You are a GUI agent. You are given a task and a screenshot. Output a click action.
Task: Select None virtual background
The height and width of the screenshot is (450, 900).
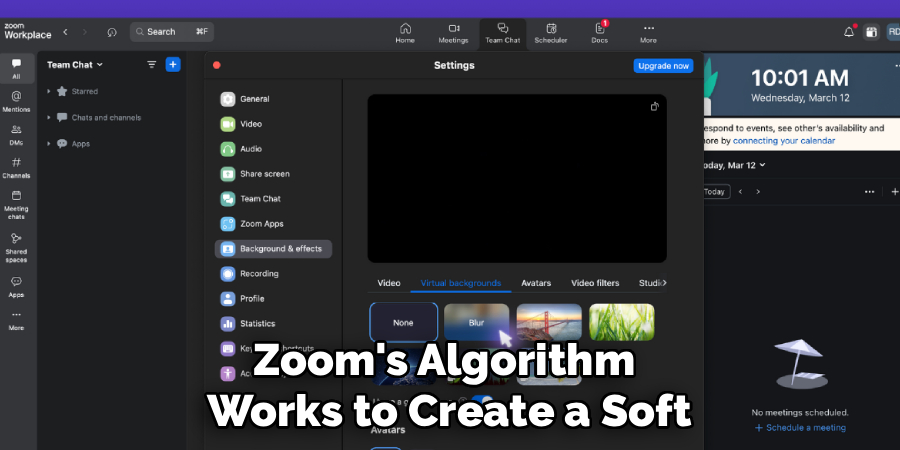click(404, 323)
